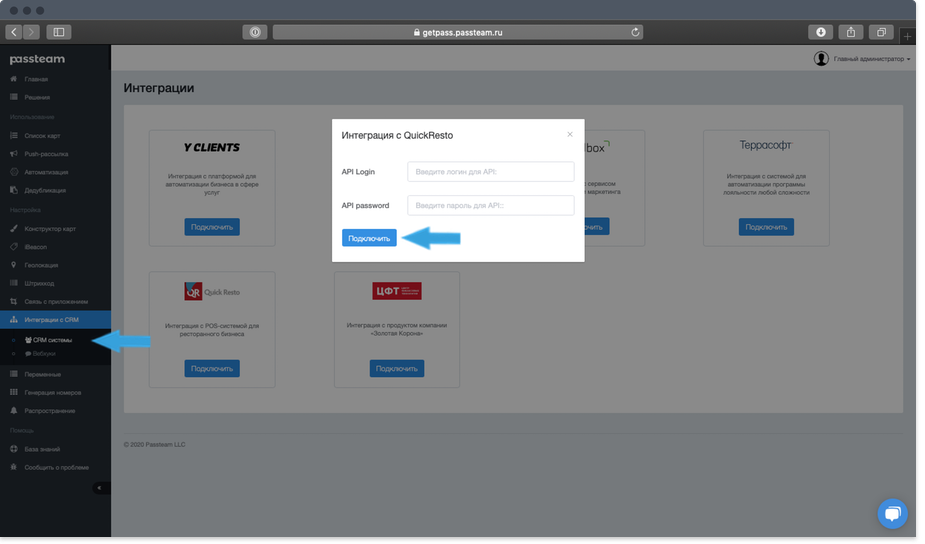Open Распространение sidebar item
Image resolution: width=925 pixels, height=544 pixels.
coord(50,411)
